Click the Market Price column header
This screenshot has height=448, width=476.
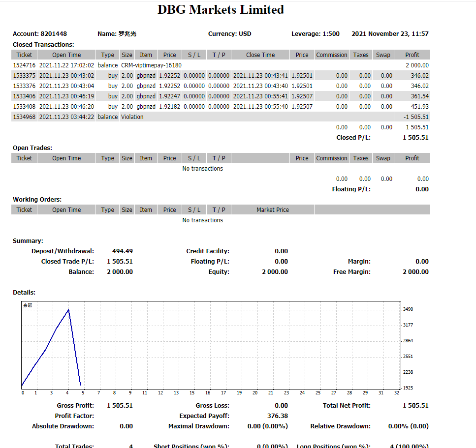point(272,210)
